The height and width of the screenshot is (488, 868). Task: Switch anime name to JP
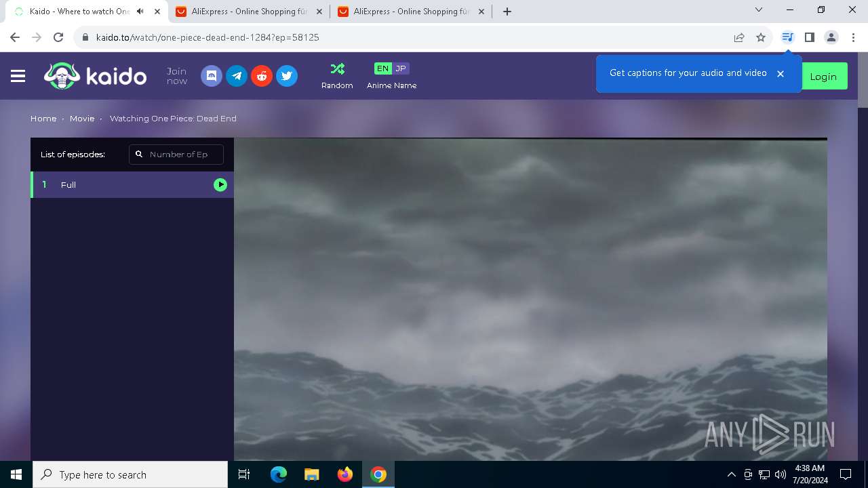[x=401, y=68]
